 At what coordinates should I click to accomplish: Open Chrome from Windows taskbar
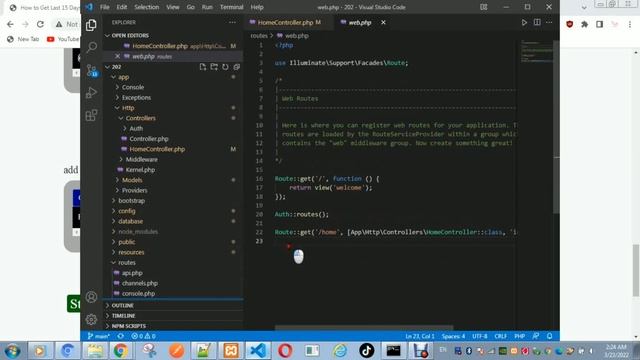click(x=120, y=351)
